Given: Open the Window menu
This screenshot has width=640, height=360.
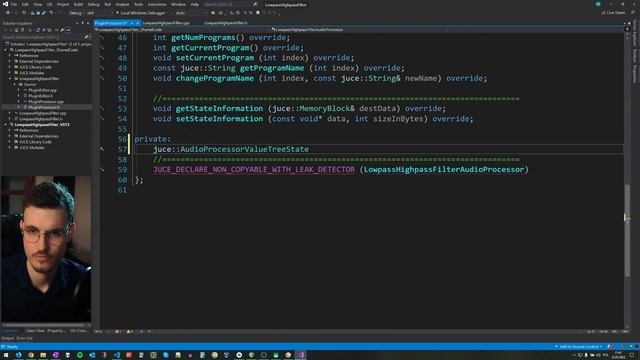Looking at the screenshot, I should tap(178, 4).
